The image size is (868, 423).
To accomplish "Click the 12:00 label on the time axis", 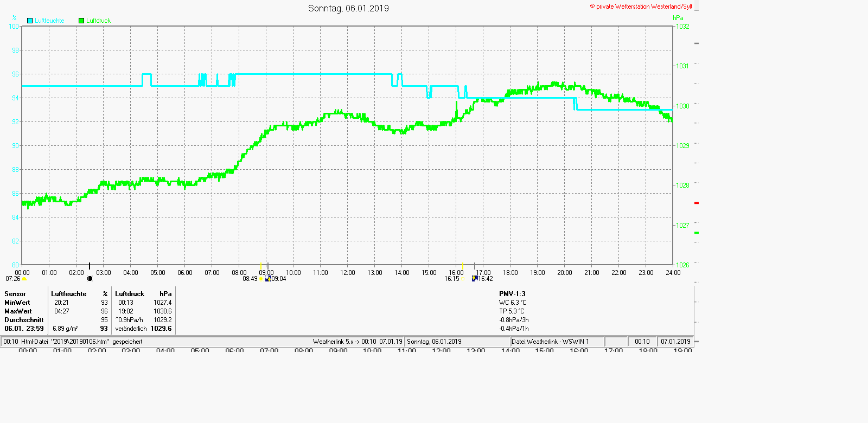I will (348, 273).
